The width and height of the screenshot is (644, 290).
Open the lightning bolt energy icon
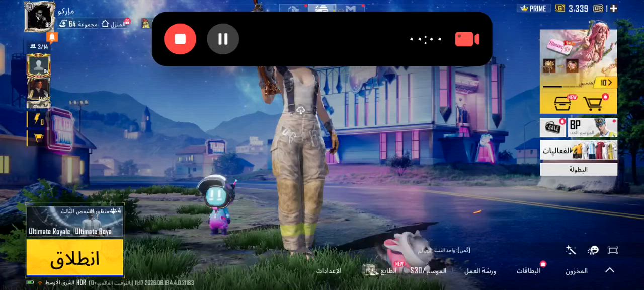pyautogui.click(x=37, y=120)
